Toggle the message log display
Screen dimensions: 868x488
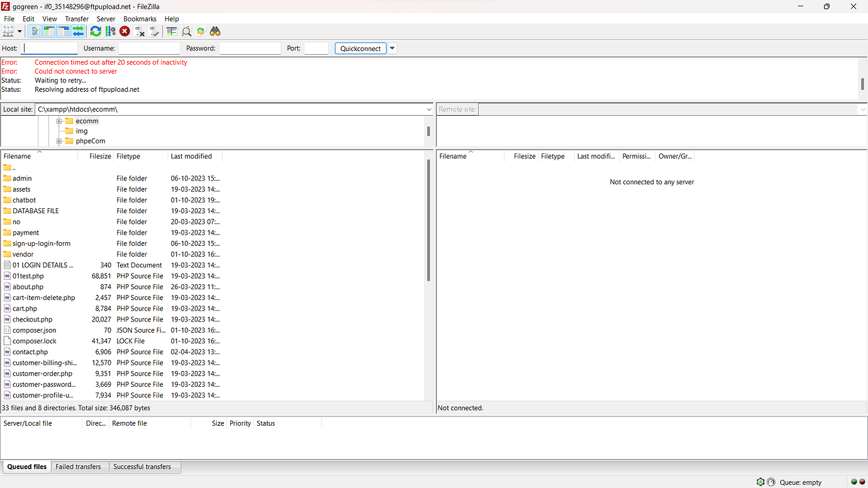(x=35, y=31)
